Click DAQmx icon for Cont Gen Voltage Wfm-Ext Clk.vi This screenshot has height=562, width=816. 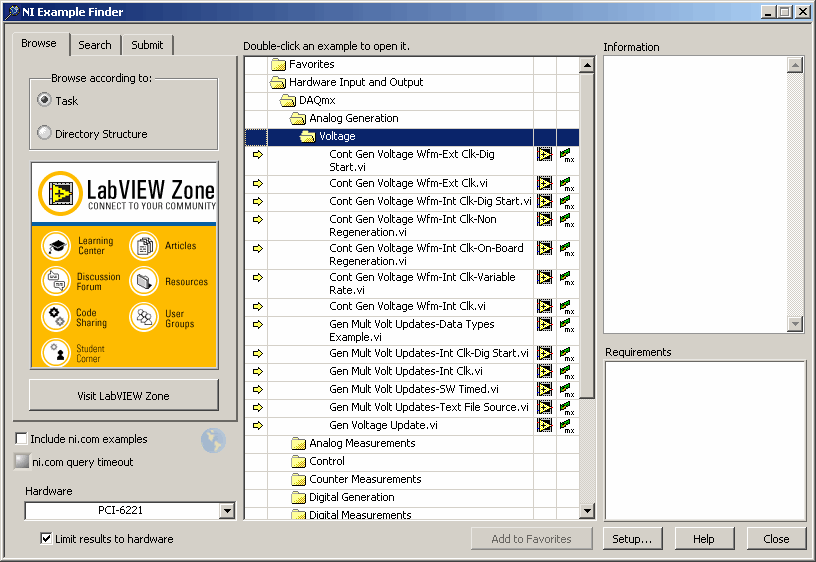567,184
